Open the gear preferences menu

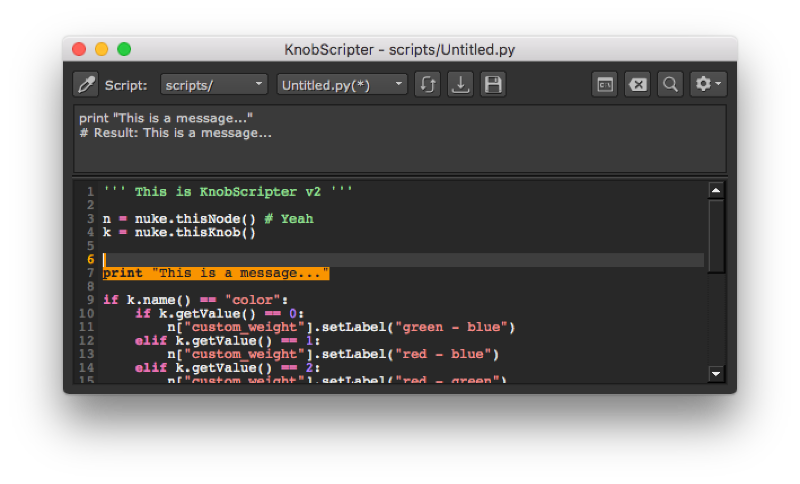click(x=708, y=85)
